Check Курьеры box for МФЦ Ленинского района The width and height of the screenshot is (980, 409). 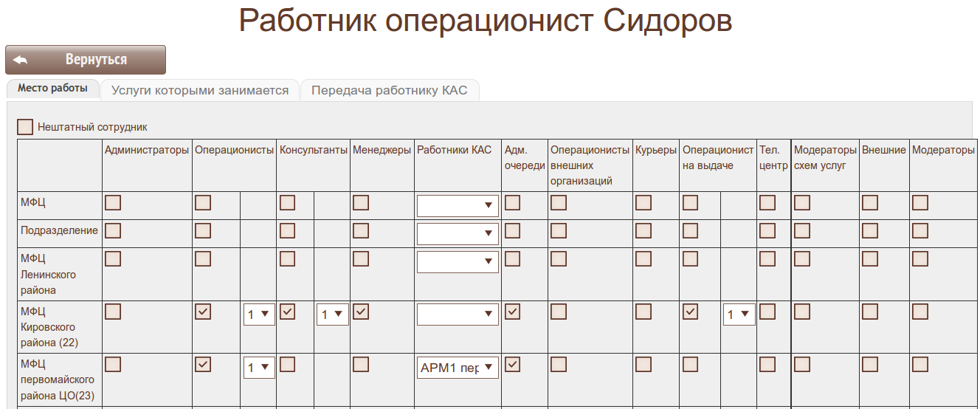(x=643, y=259)
